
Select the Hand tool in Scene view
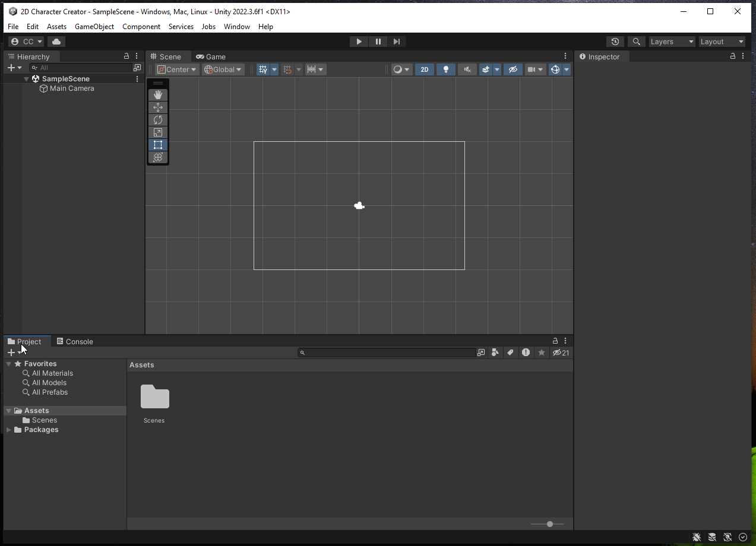(157, 94)
